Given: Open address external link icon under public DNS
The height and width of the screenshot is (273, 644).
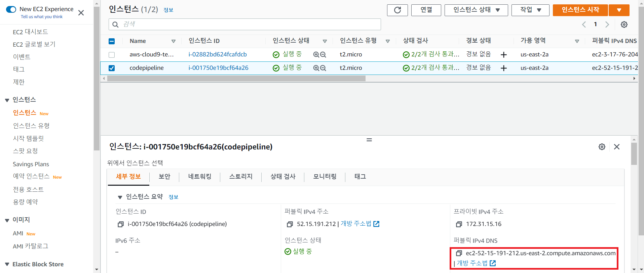Looking at the screenshot, I should tap(493, 263).
